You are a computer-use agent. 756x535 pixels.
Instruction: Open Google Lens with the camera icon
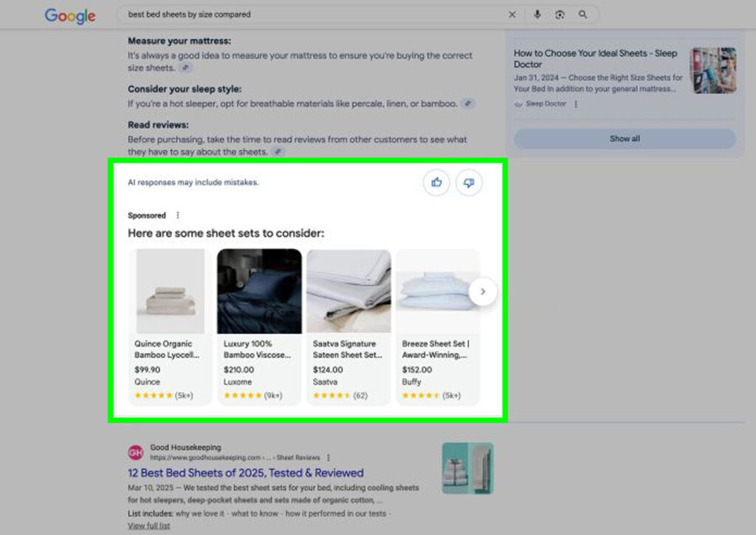click(560, 14)
